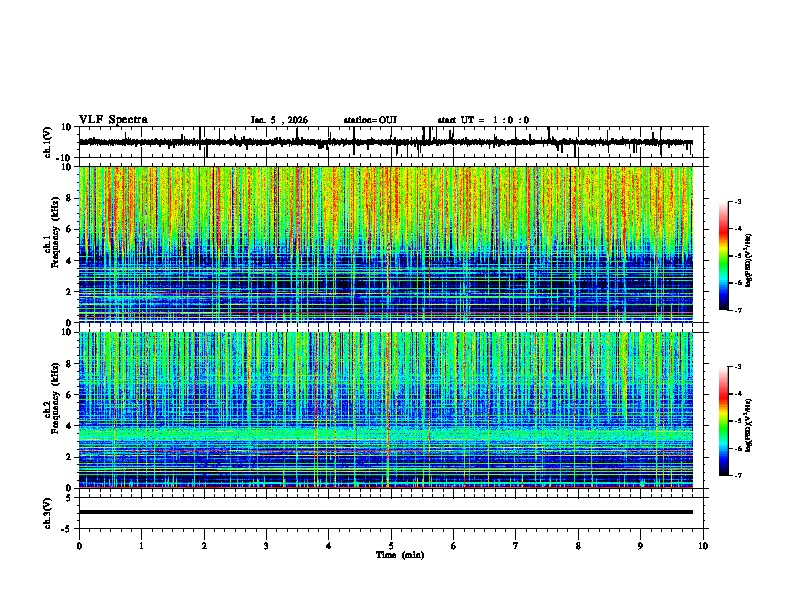The height and width of the screenshot is (612, 792).
Task: Click the time axis tick label "8"
Action: click(x=578, y=546)
